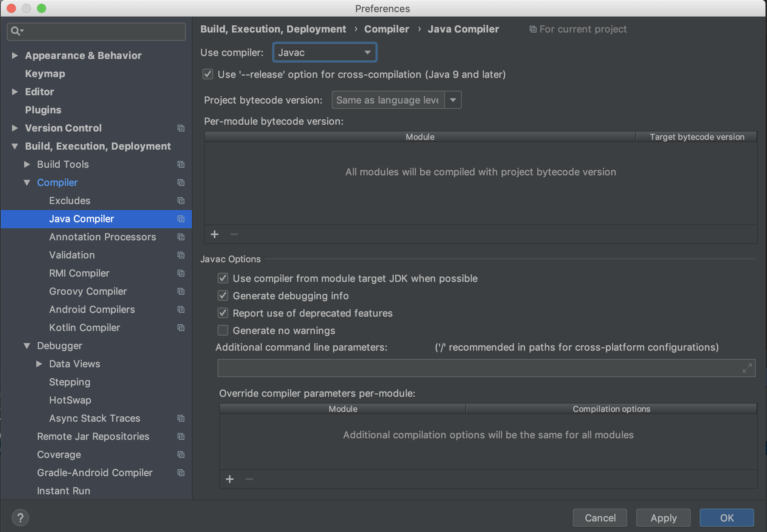The image size is (767, 532).
Task: Click the Apply button
Action: coord(663,518)
